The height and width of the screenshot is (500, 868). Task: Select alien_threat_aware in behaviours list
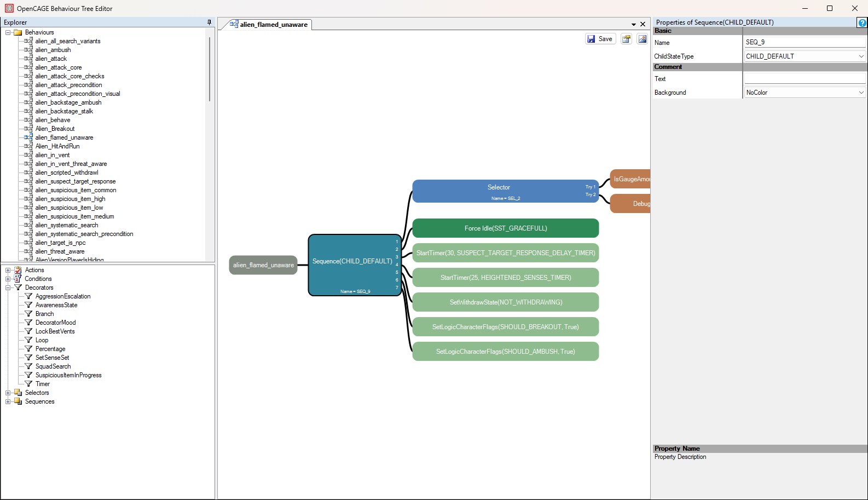(60, 251)
